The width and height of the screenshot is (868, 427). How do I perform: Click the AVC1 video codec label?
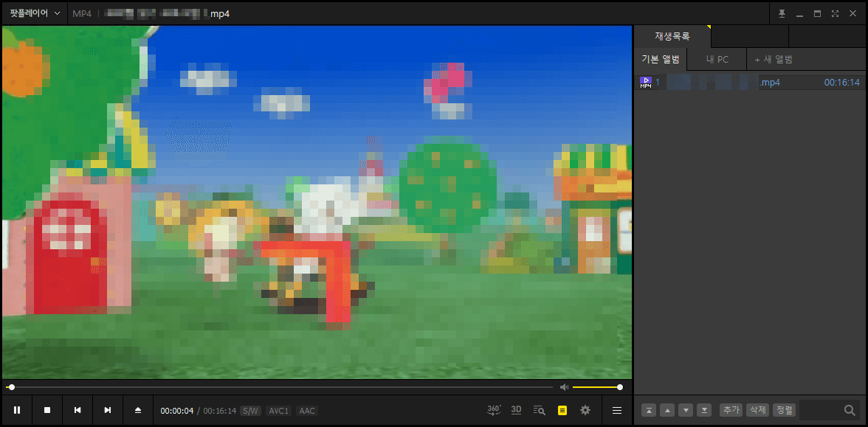point(278,411)
